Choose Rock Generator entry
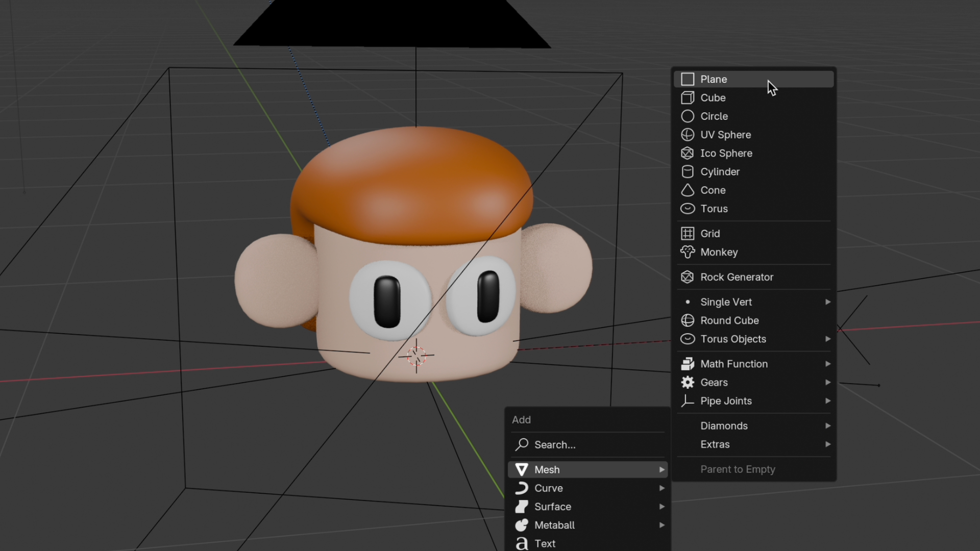 click(754, 277)
